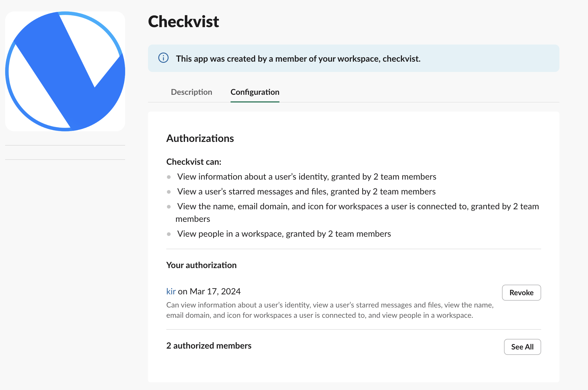Click the Authorizations section heading
The height and width of the screenshot is (390, 588).
coord(200,138)
